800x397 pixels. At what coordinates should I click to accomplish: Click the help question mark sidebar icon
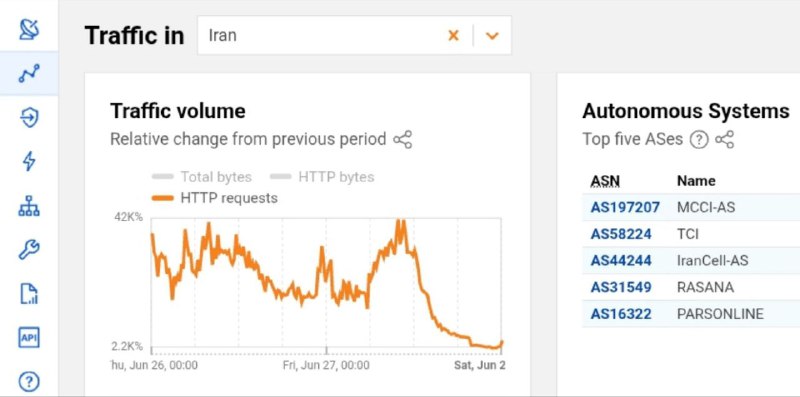[x=29, y=381]
